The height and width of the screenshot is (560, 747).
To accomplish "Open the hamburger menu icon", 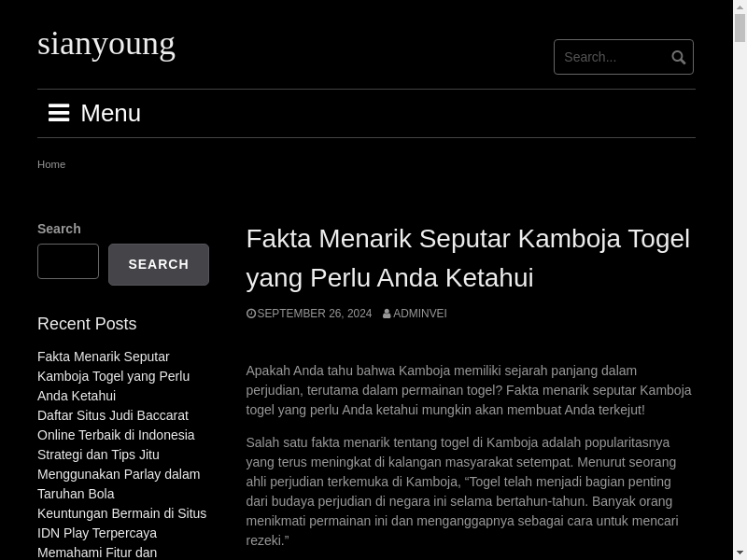I will point(59,113).
